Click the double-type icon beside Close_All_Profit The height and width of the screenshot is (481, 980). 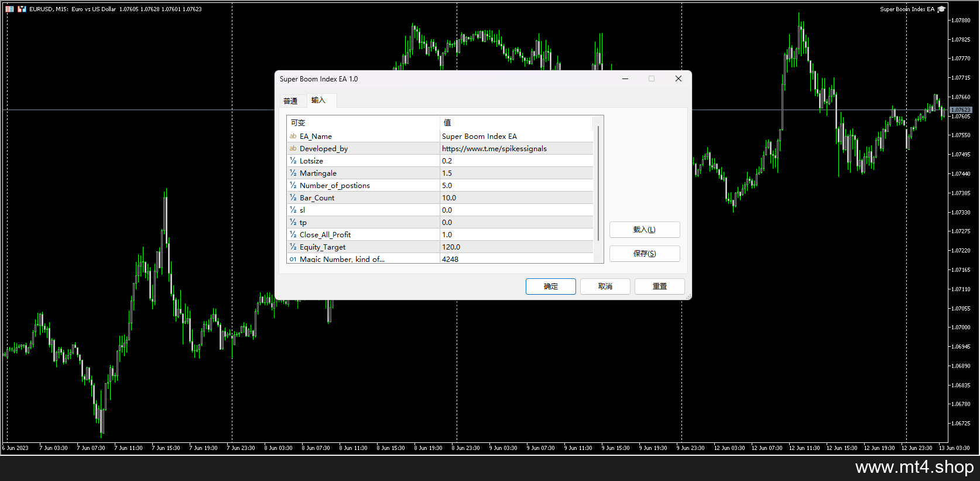tap(293, 235)
